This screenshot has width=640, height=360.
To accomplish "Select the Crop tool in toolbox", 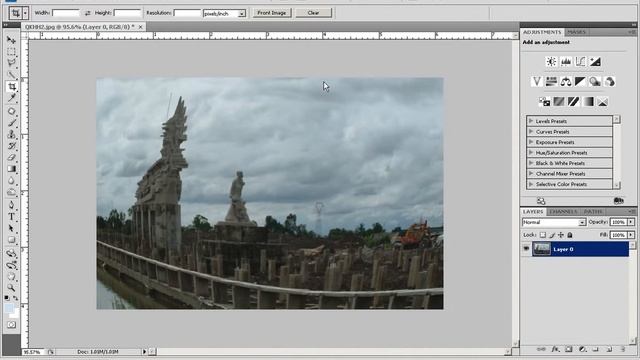I will point(11,87).
